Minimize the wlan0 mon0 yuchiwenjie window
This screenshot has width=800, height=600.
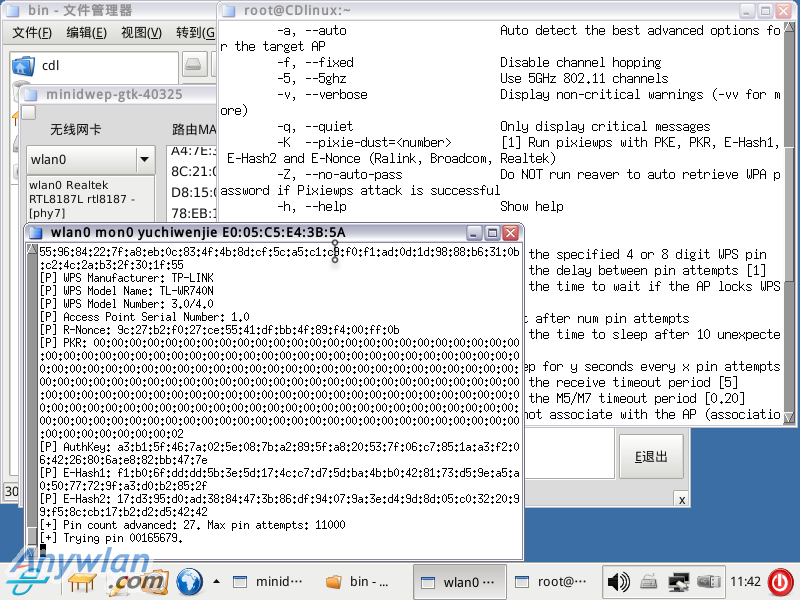474,233
